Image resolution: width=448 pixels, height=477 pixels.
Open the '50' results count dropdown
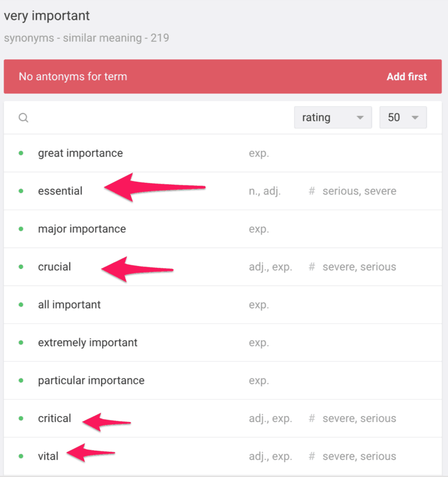pos(403,118)
